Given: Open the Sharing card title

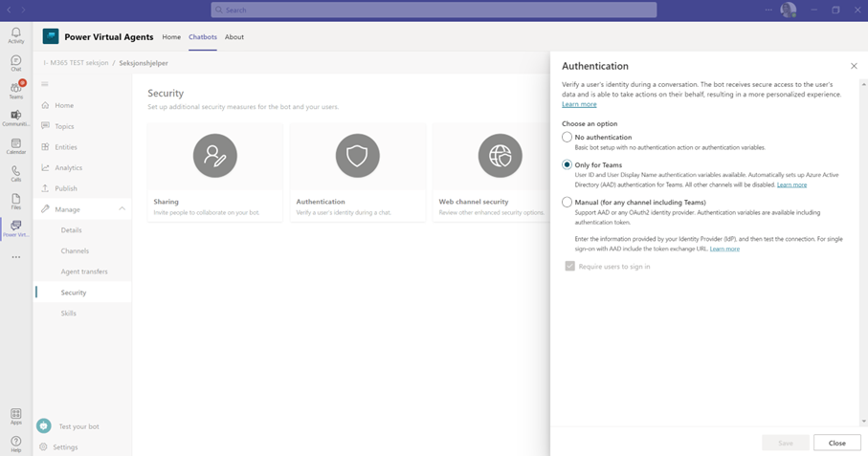Looking at the screenshot, I should tap(167, 202).
